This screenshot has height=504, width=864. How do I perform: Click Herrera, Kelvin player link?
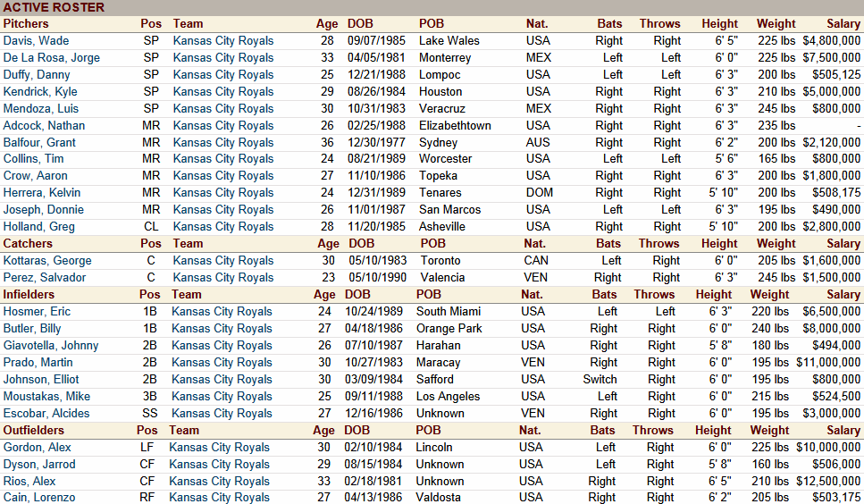pyautogui.click(x=42, y=193)
